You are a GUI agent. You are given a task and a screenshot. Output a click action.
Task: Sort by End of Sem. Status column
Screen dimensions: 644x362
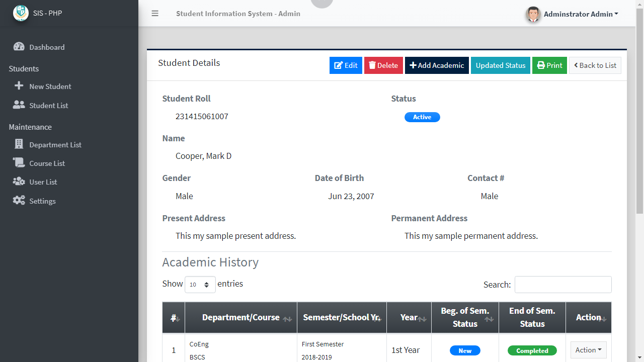tap(532, 317)
